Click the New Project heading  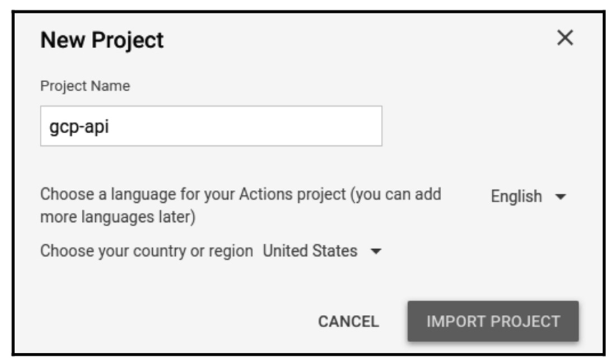102,40
